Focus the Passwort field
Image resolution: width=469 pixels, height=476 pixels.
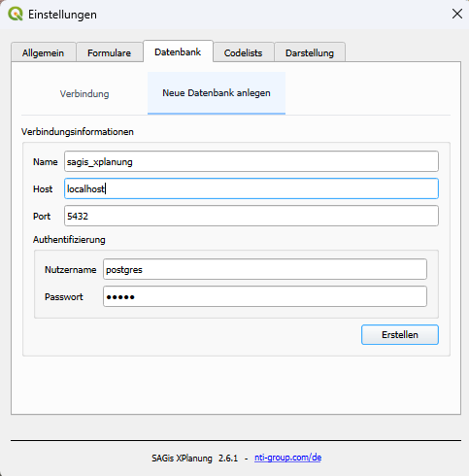pos(265,296)
